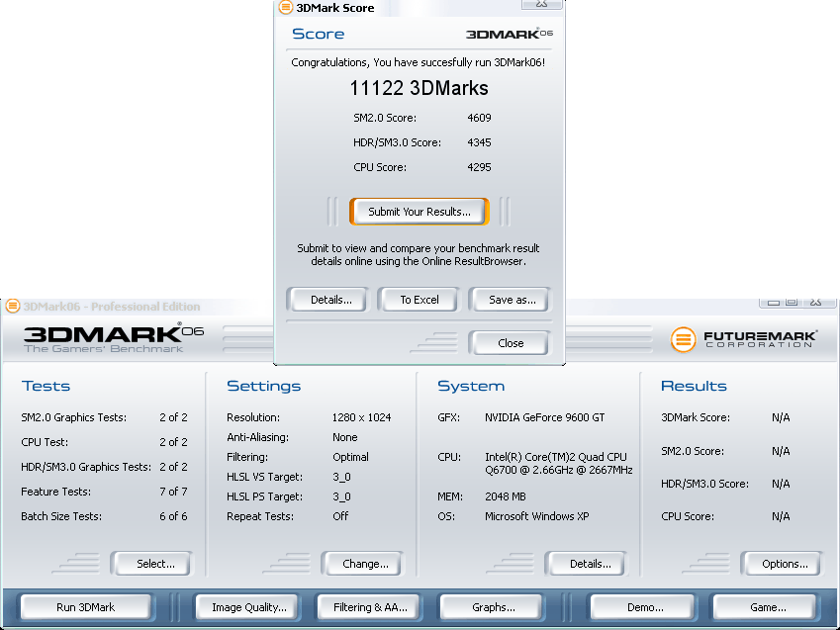Click the Microsoft Windows XP text
Screen dimensions: 840x630
[537, 516]
